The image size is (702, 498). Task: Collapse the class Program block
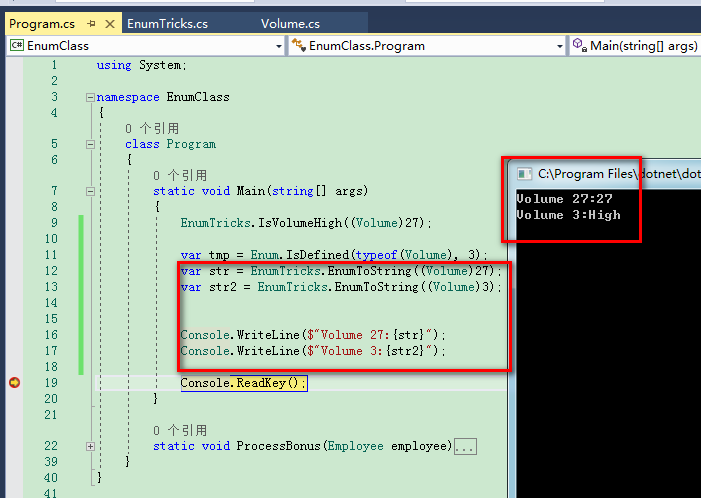pyautogui.click(x=90, y=144)
